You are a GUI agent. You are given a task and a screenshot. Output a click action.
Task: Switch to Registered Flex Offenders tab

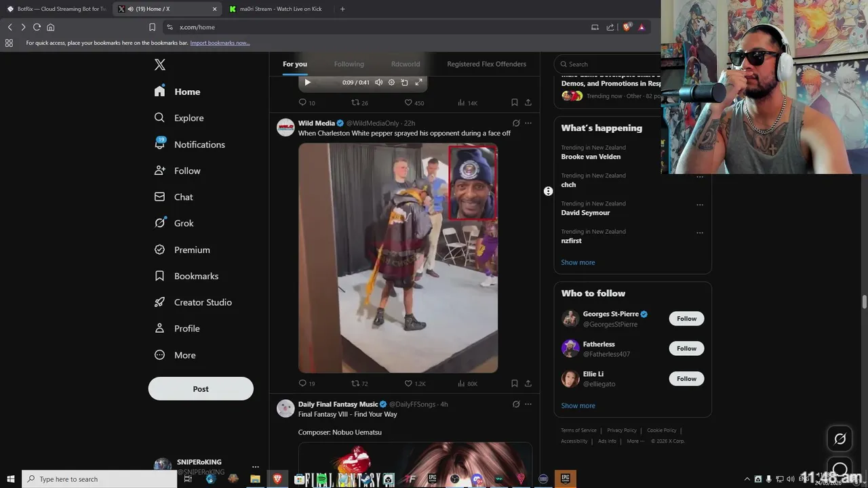click(x=486, y=64)
